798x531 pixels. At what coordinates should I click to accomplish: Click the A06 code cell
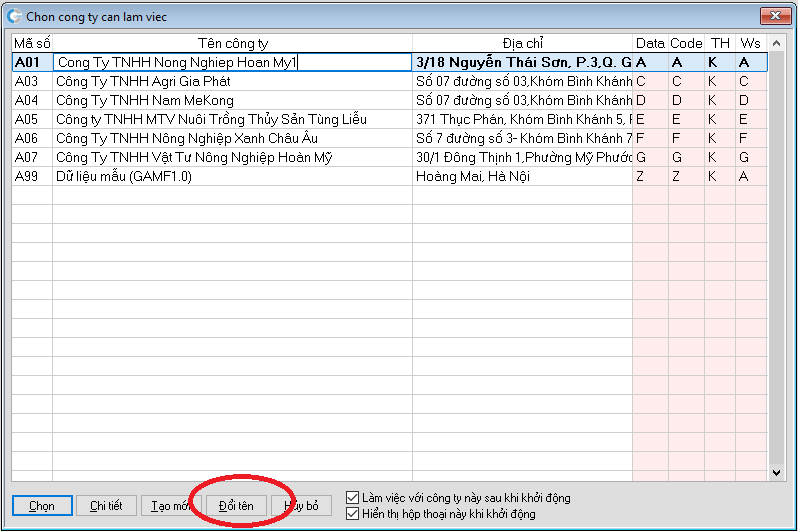point(32,138)
